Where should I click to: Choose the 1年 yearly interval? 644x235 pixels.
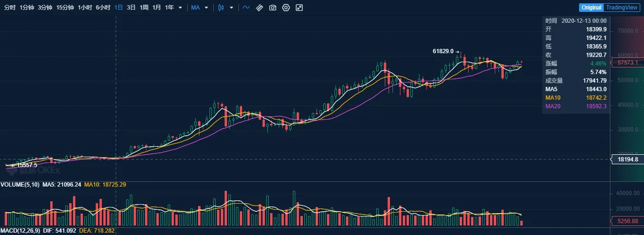[169, 8]
